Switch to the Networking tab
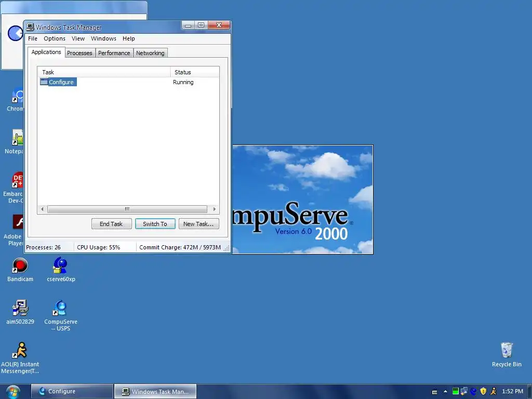532x399 pixels. coord(150,53)
